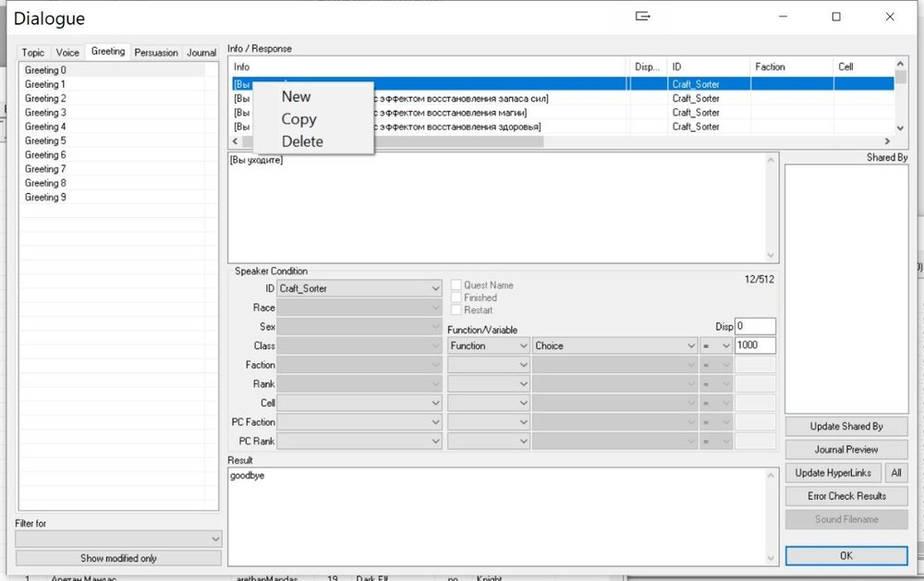Switch to the Topic tab
924x581 pixels.
coord(33,53)
